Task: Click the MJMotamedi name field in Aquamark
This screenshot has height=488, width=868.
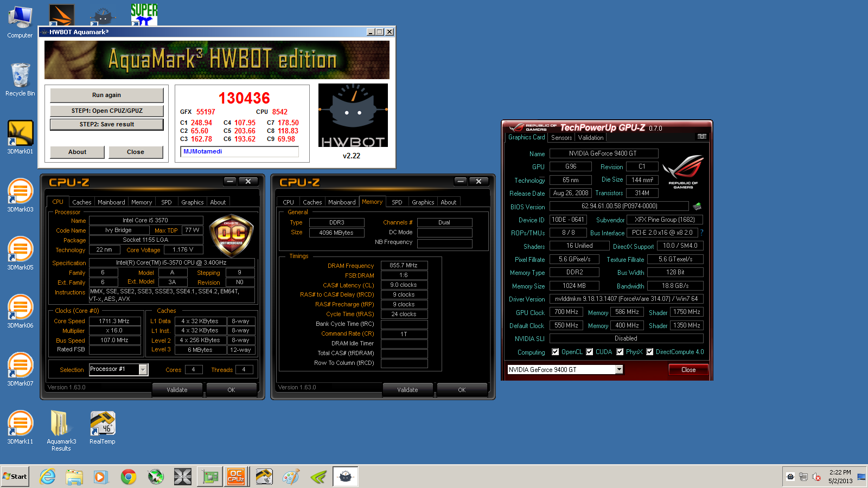Action: (239, 152)
